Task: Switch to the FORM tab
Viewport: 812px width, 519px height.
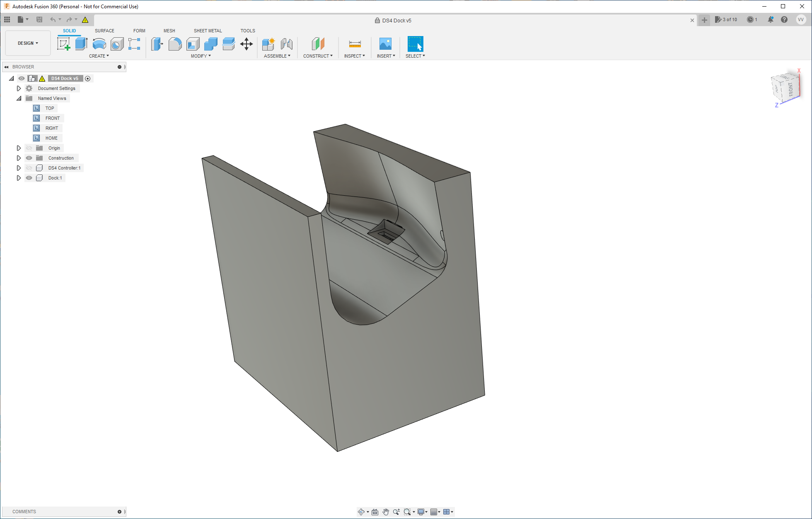Action: tap(139, 31)
